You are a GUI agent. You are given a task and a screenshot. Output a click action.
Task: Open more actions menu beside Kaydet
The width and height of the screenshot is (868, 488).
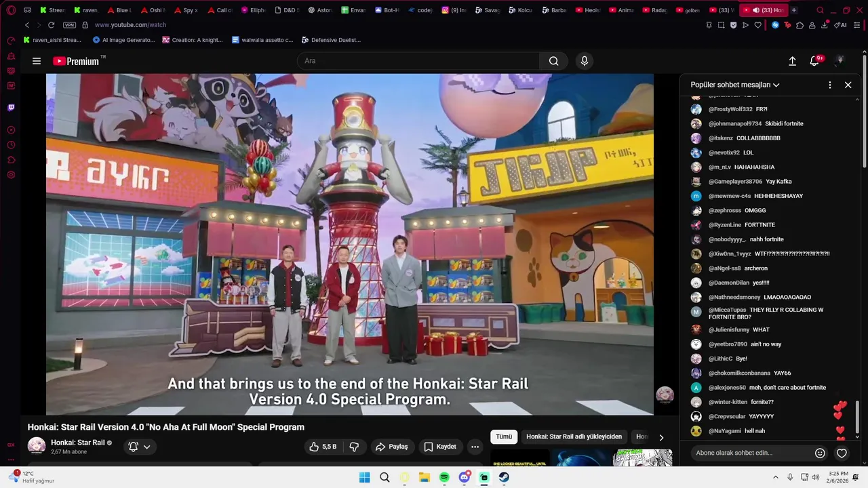475,447
